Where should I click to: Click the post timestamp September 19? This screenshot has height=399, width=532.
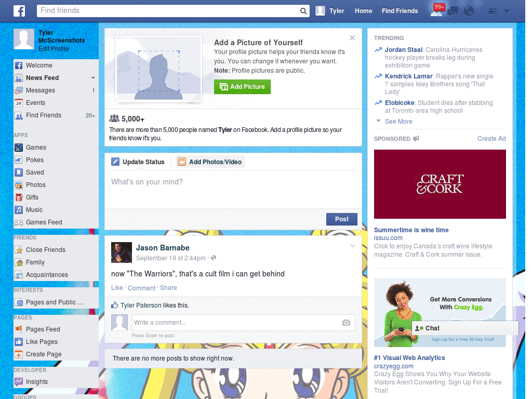coord(170,258)
